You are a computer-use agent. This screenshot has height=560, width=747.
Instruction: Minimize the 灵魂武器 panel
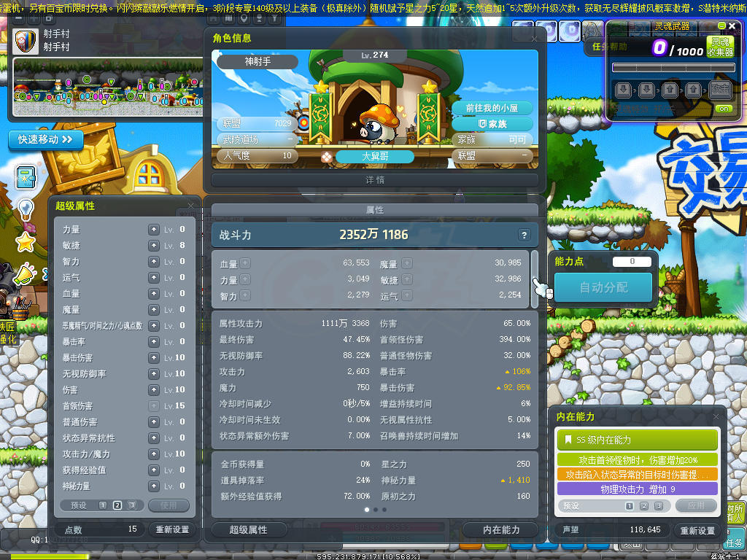[x=721, y=26]
